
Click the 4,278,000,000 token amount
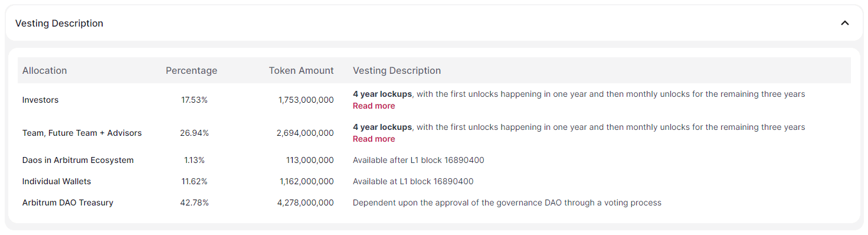(305, 203)
